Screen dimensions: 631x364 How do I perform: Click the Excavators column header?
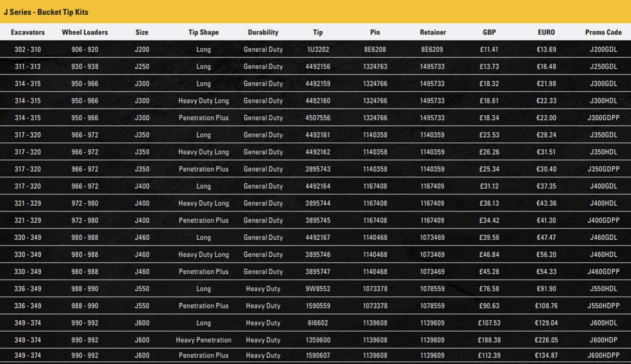pos(27,32)
